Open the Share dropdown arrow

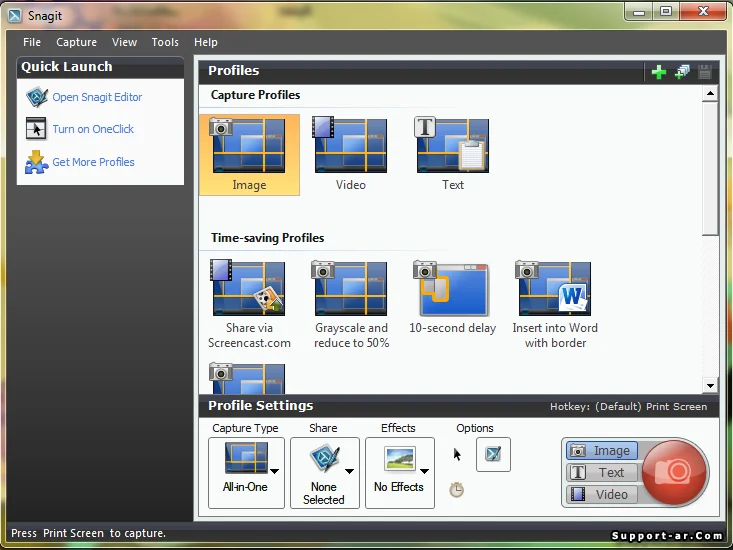[349, 470]
